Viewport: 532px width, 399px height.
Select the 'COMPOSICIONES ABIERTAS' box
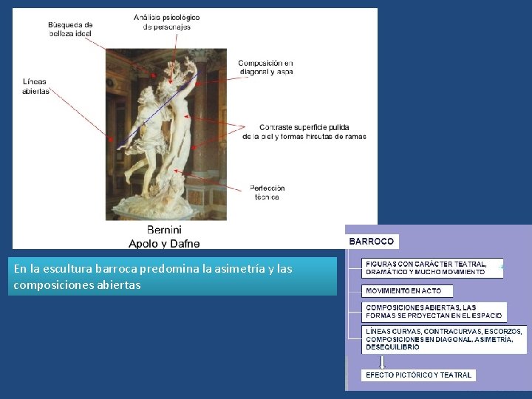[434, 312]
